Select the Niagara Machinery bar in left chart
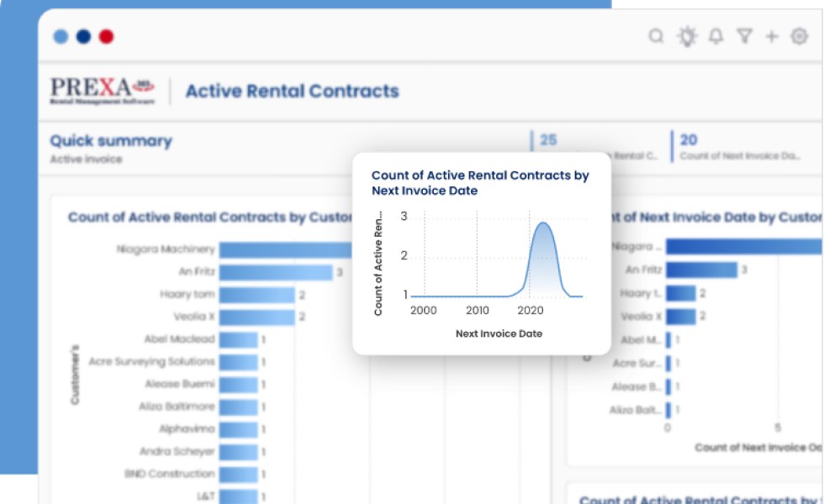This screenshot has width=824, height=504. (285, 249)
